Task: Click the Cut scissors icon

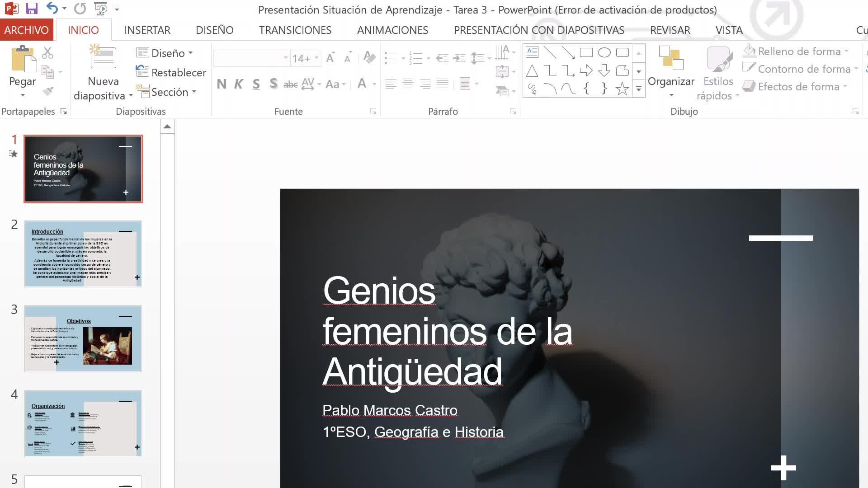Action: coord(47,53)
